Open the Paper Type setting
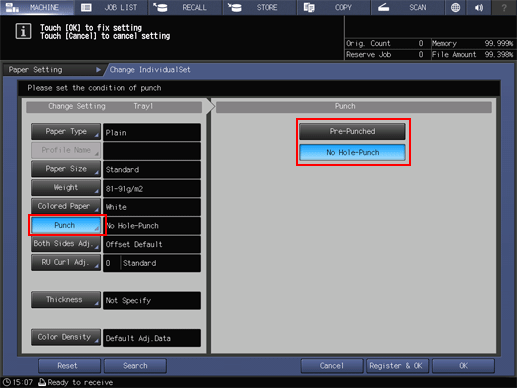The image size is (517, 388). click(x=66, y=132)
